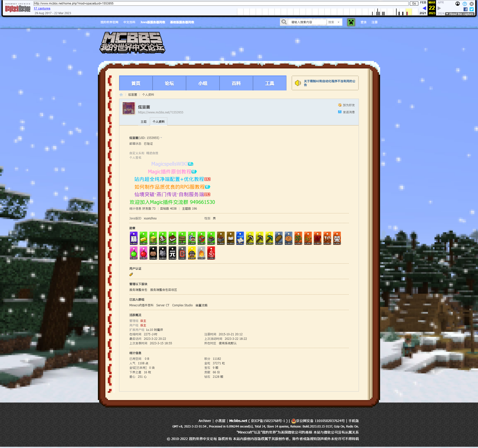Click the red apple medal badge
Viewport: 478px width, 448px height.
pyautogui.click(x=143, y=253)
